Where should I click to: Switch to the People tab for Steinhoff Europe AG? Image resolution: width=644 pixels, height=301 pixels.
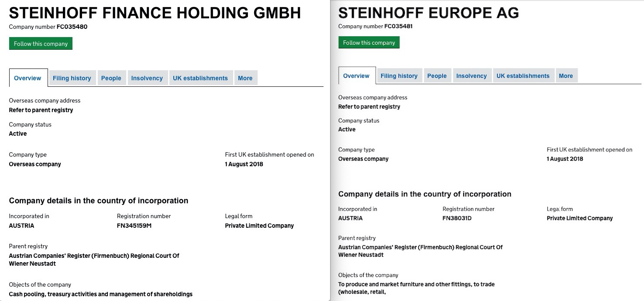pos(437,75)
